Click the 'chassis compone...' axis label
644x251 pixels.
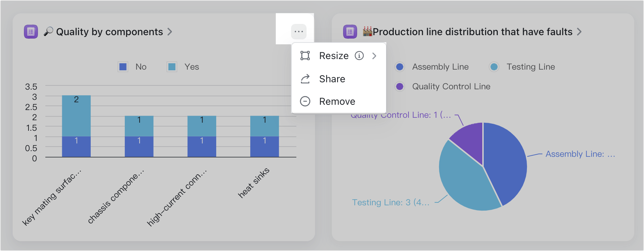[116, 197]
